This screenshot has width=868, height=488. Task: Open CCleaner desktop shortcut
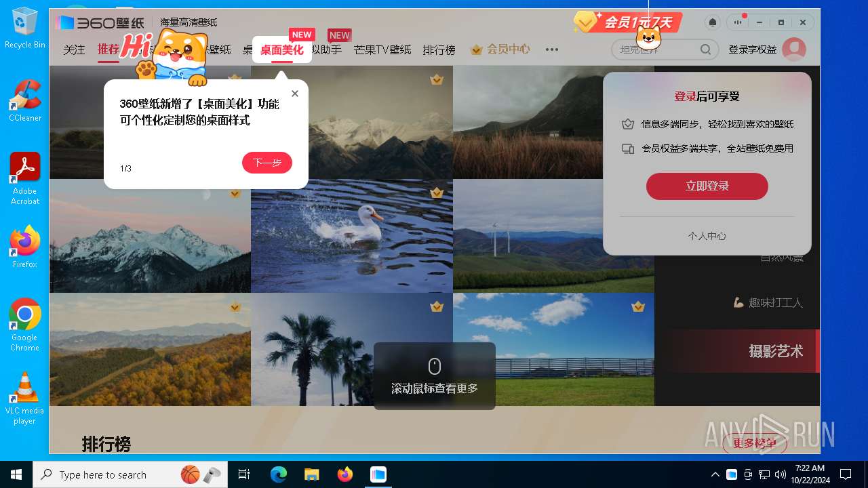pyautogui.click(x=25, y=100)
